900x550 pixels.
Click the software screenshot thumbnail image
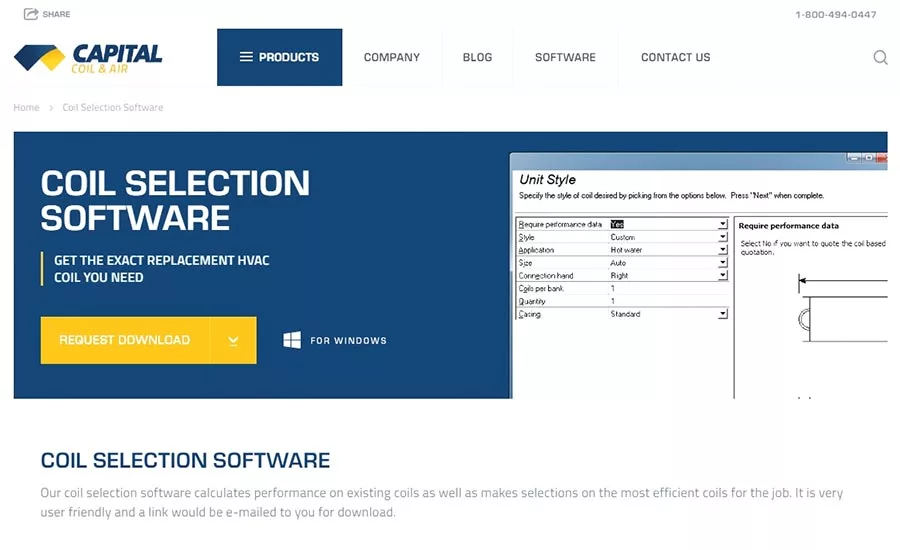pos(698,276)
